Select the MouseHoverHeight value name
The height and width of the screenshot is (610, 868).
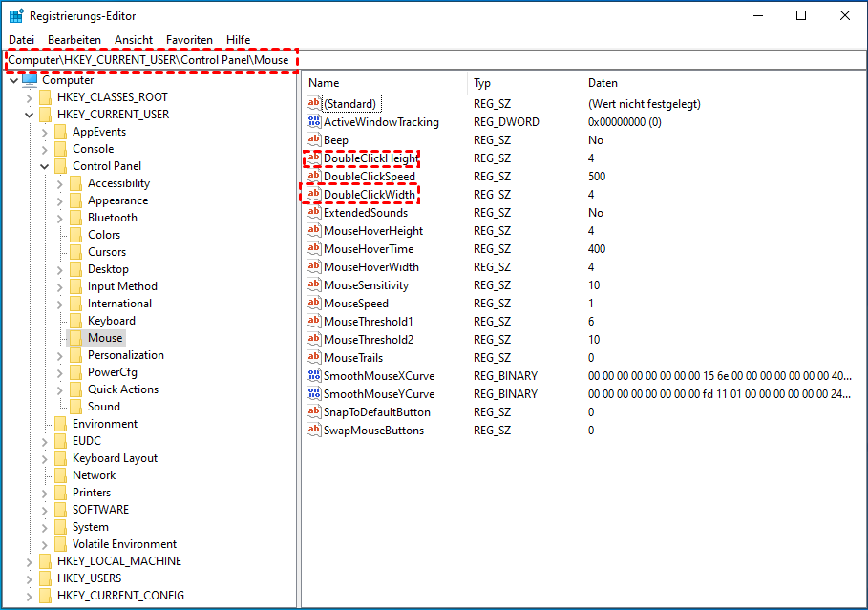click(373, 231)
